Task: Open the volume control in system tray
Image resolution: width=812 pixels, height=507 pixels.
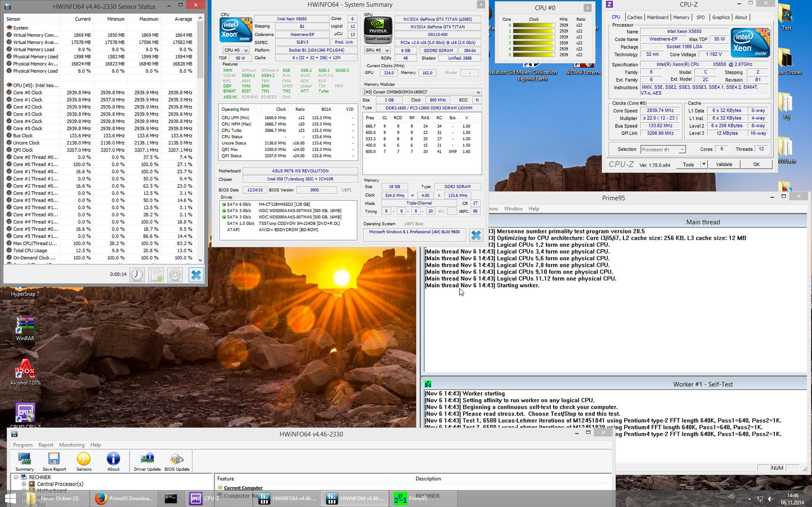Action: (770, 499)
